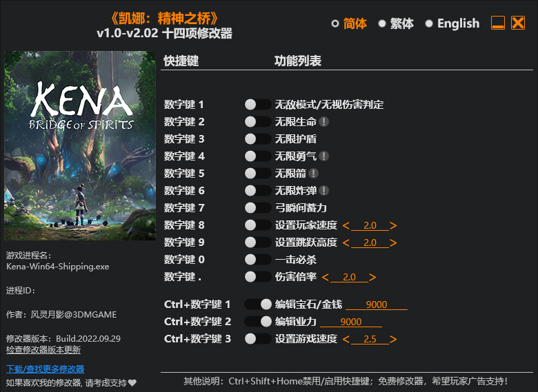Enable 一击必杀 toggle
The image size is (538, 392).
coord(258,260)
